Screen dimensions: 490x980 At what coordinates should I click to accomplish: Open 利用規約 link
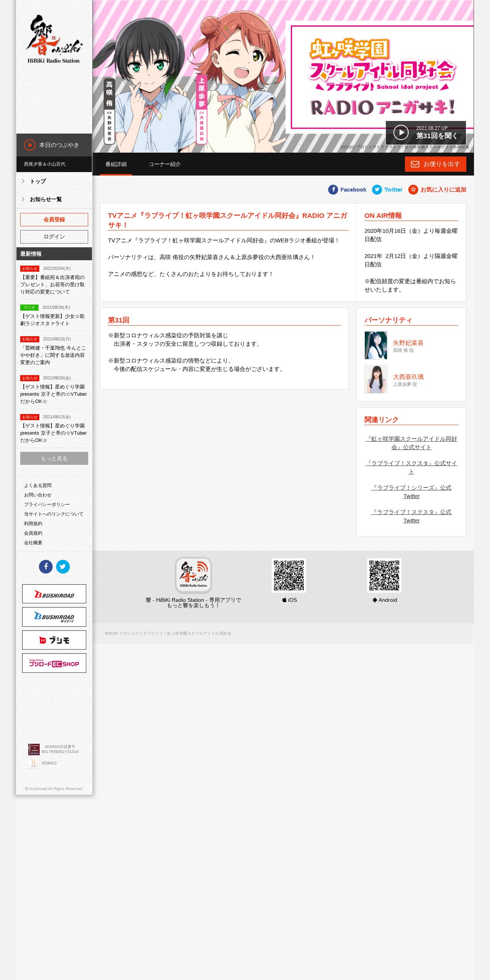pos(33,524)
